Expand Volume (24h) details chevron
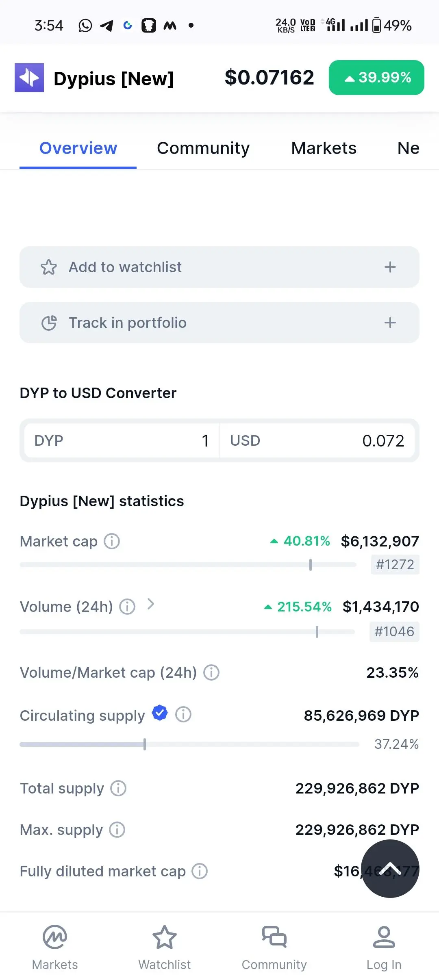 [151, 604]
